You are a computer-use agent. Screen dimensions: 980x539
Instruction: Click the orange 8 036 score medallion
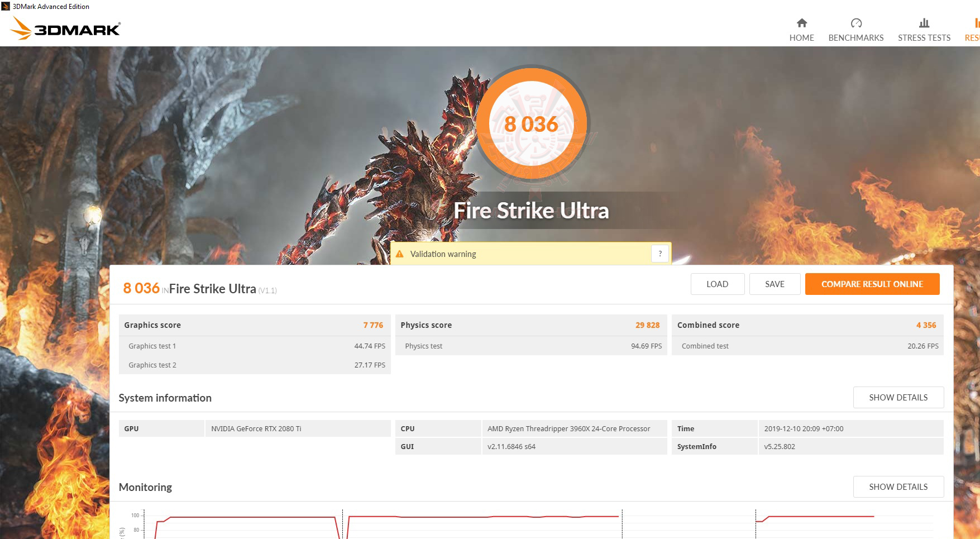click(x=531, y=124)
